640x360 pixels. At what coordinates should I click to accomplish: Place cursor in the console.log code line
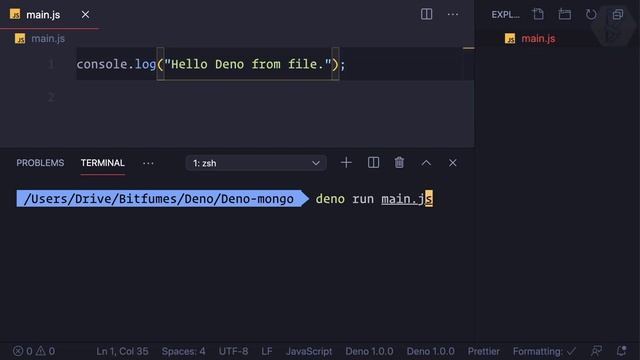point(211,64)
